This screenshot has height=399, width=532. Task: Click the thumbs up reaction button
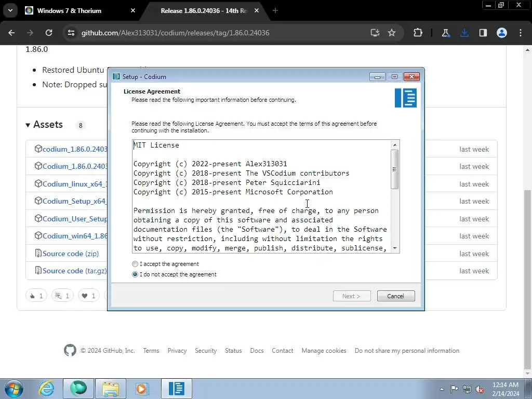click(x=36, y=296)
